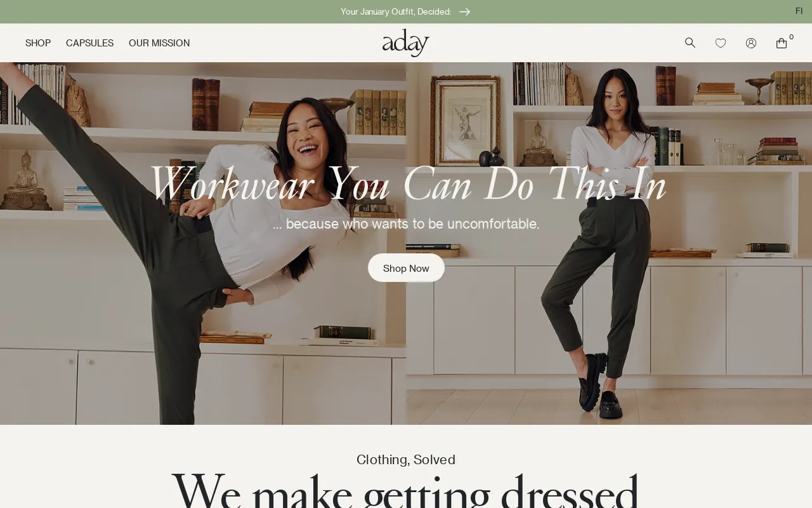Follow the 'Your January Outfit, Decided' link

396,11
